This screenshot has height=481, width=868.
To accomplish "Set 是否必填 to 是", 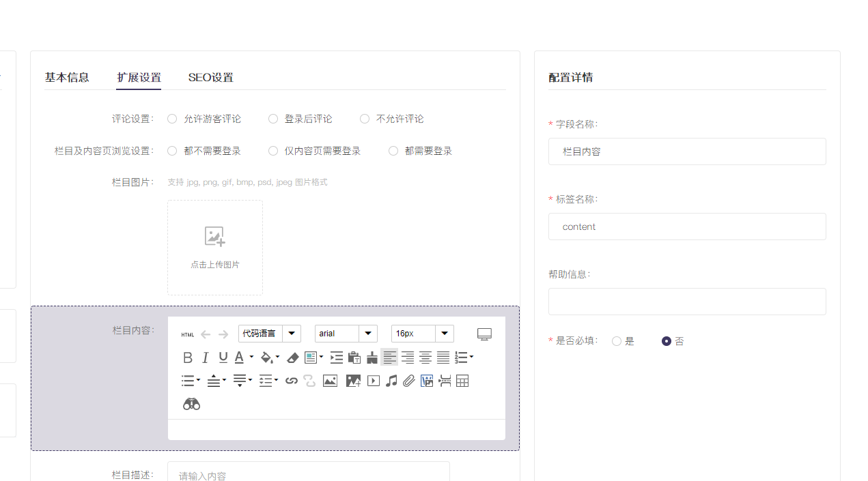I will point(617,341).
